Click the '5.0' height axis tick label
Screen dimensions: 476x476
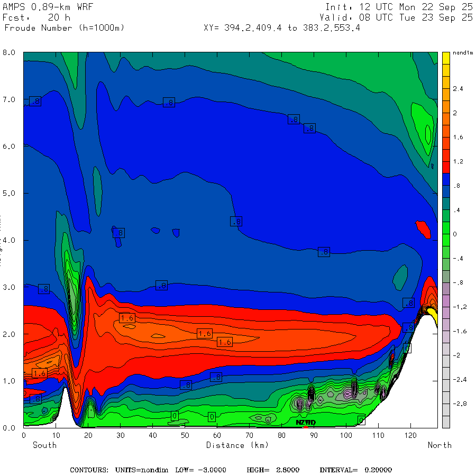coord(9,194)
